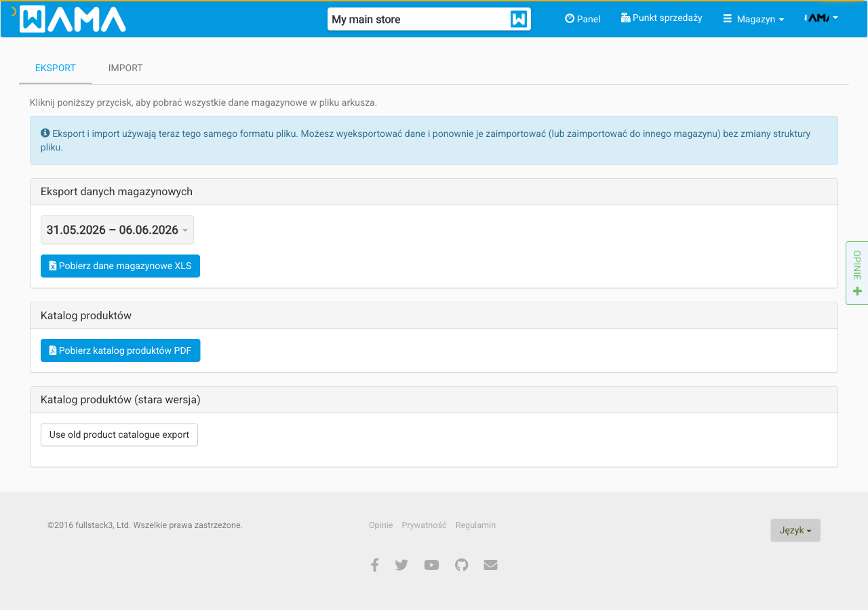Click Pobierz dane magazynowe XLS button
868x610 pixels.
point(120,266)
